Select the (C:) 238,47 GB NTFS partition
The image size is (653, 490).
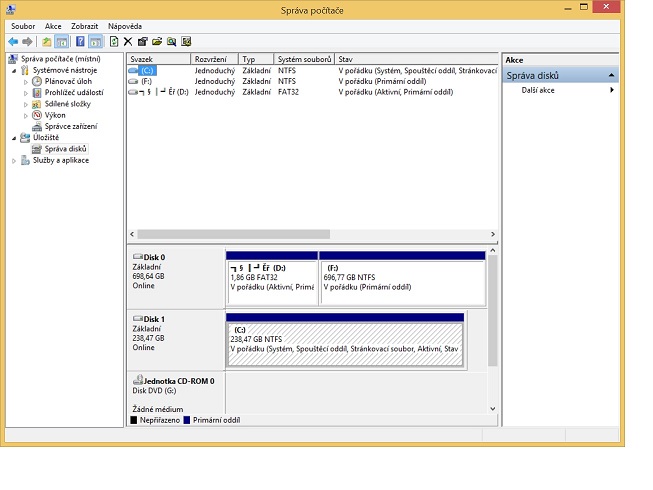tap(345, 341)
